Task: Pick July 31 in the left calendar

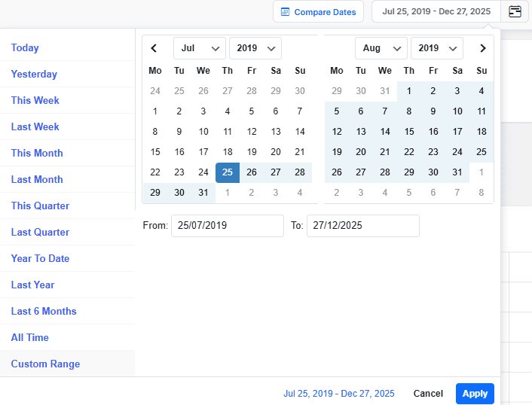Action: (203, 193)
